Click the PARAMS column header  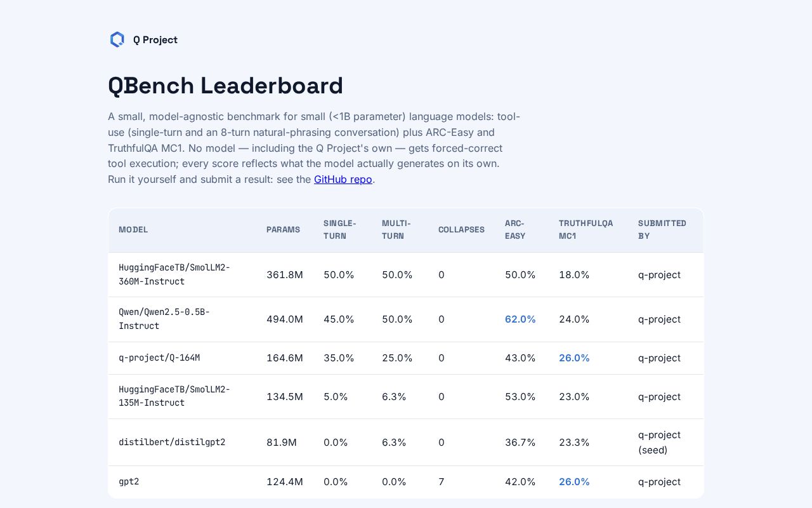283,230
